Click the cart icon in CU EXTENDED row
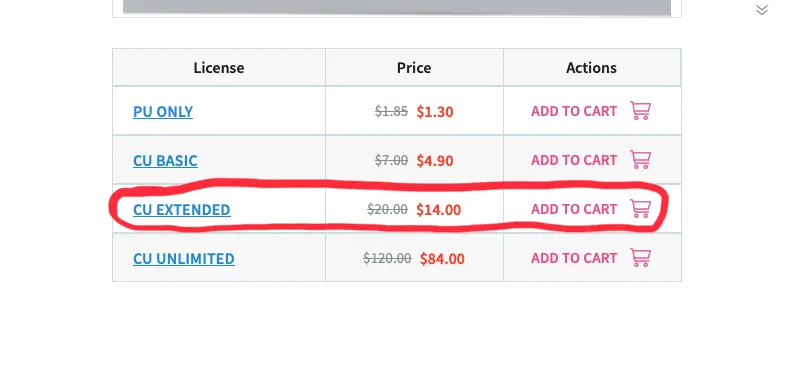The height and width of the screenshot is (388, 786). coord(640,209)
